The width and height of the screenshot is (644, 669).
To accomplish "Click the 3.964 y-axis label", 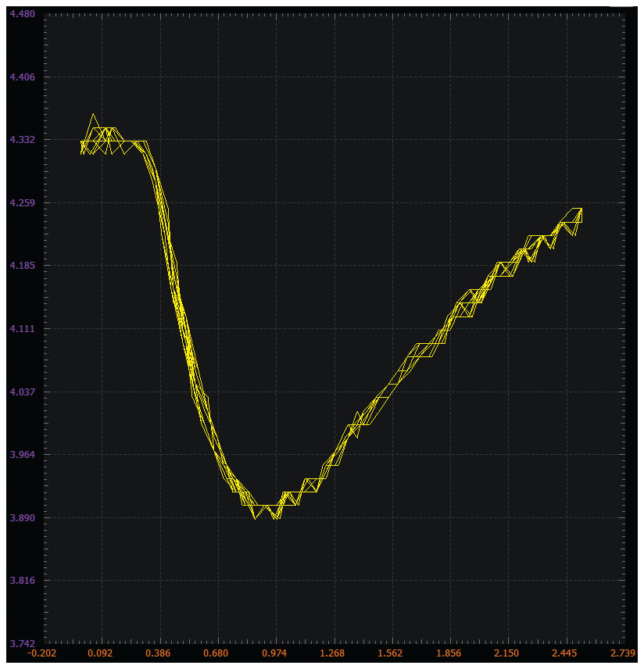I will tap(23, 454).
